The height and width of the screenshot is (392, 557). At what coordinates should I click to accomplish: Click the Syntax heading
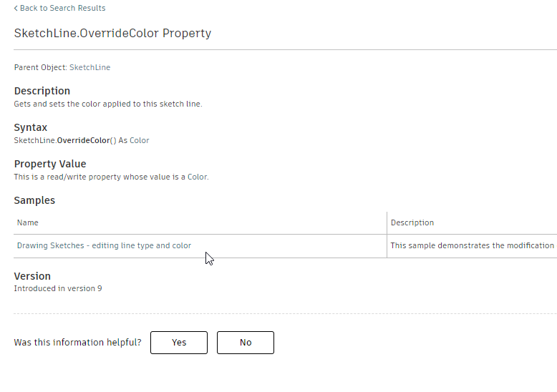click(31, 127)
